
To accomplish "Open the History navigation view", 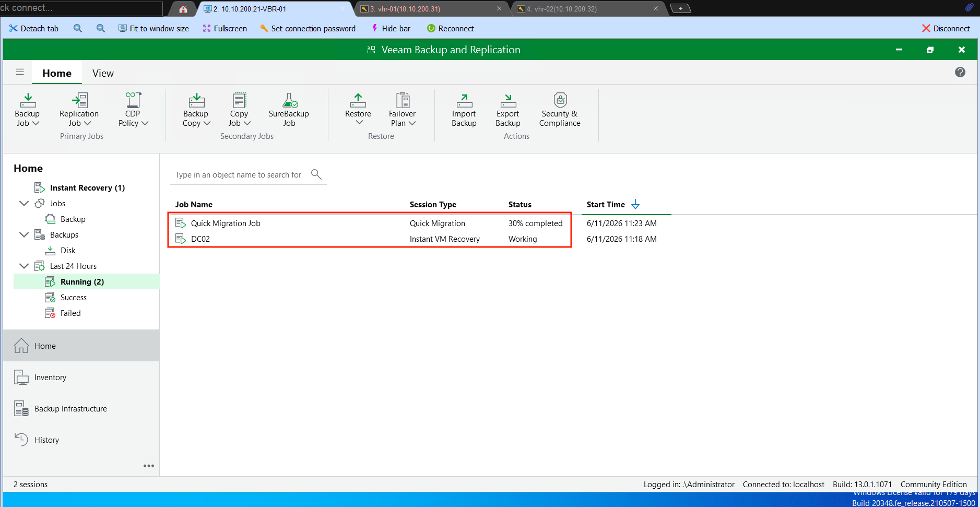I will pyautogui.click(x=81, y=440).
